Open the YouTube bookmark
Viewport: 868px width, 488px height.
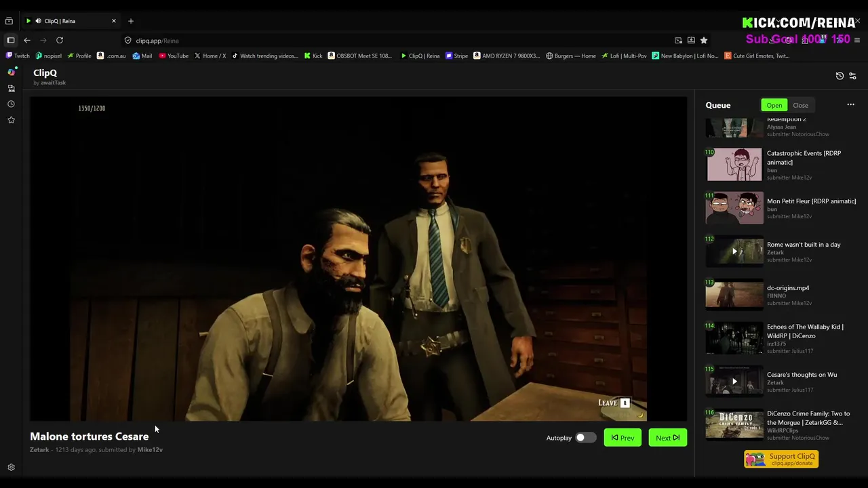coord(174,56)
